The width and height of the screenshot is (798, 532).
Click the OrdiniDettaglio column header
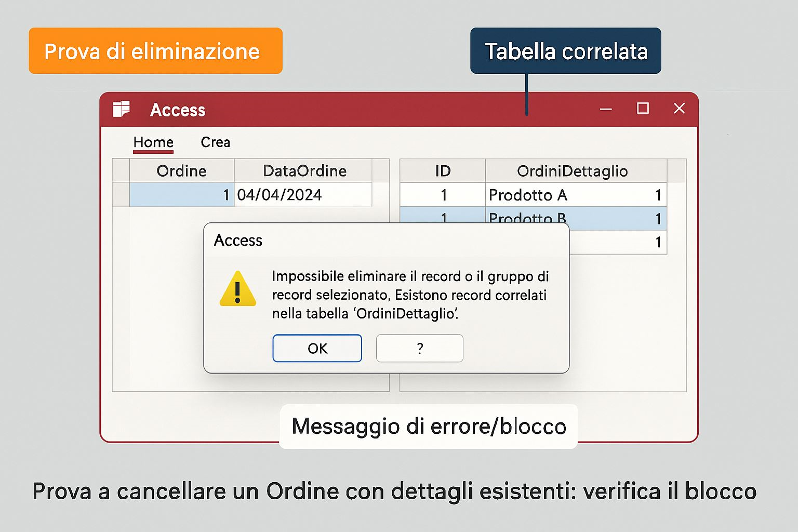click(572, 171)
